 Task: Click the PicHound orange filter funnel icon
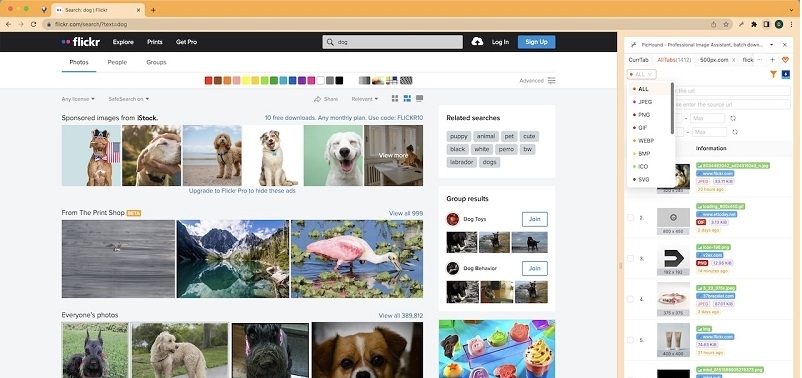pyautogui.click(x=773, y=75)
